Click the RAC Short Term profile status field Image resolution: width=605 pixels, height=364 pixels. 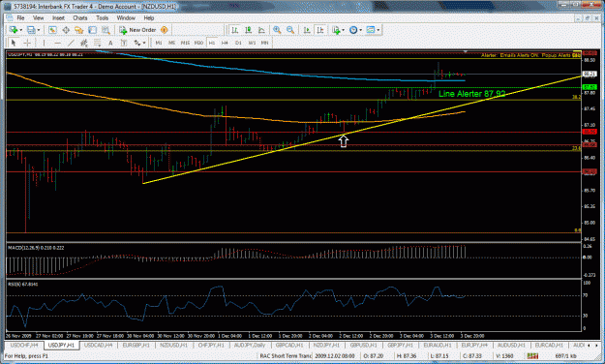[x=285, y=356]
